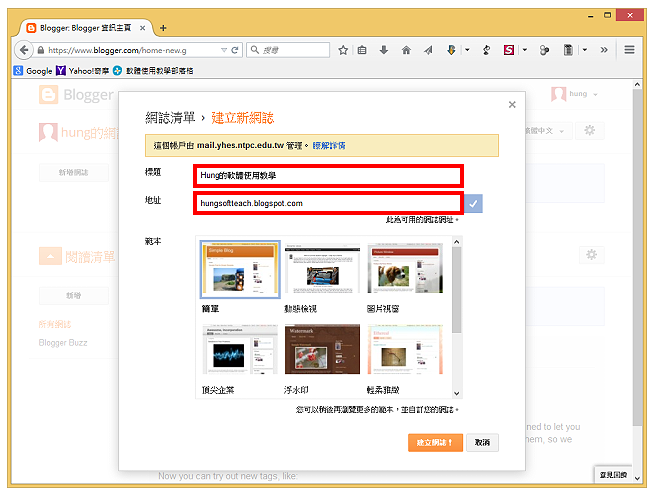Click the red S extension icon

coord(508,50)
